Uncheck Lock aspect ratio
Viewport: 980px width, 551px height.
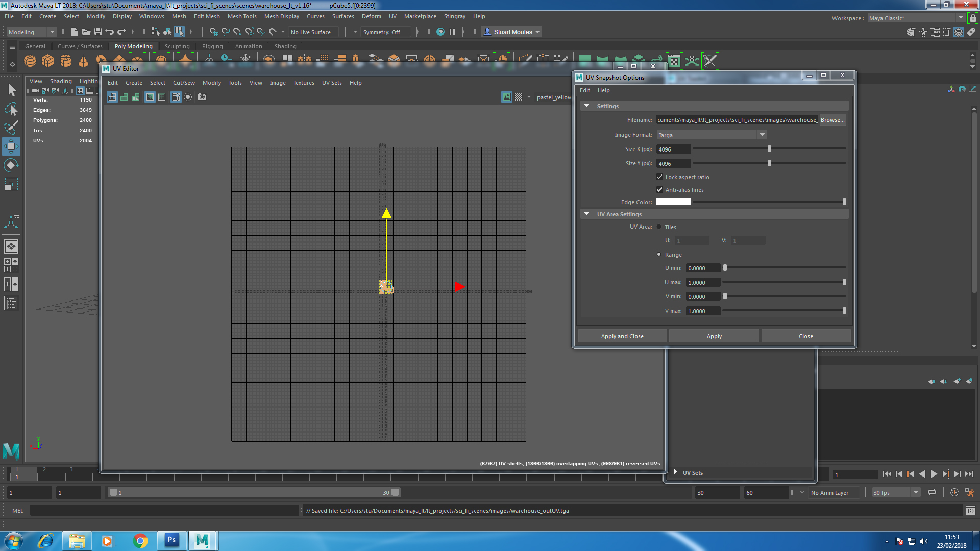[x=659, y=177]
